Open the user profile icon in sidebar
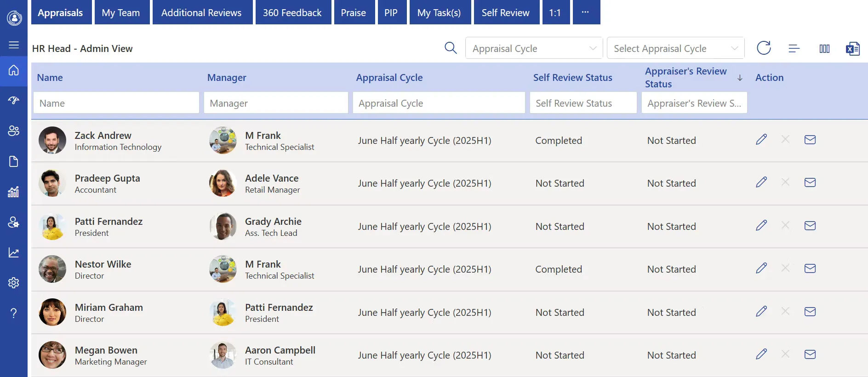 point(14,18)
